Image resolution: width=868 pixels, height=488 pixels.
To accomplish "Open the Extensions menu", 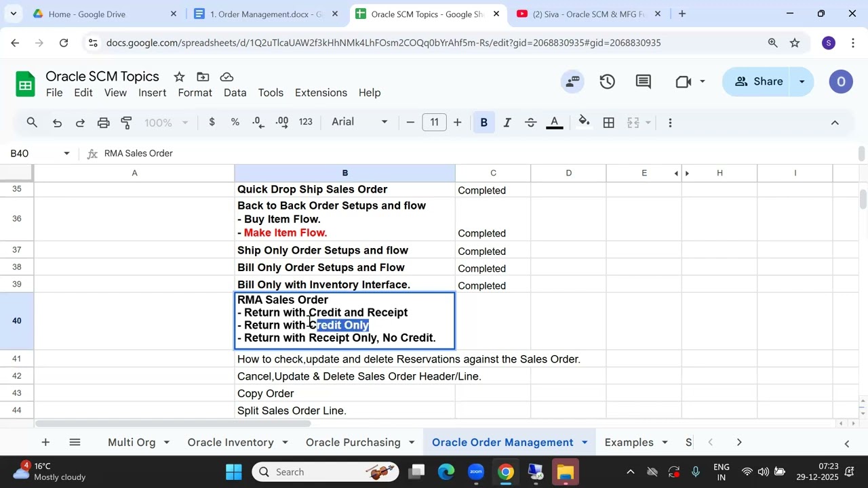I will pos(321,93).
